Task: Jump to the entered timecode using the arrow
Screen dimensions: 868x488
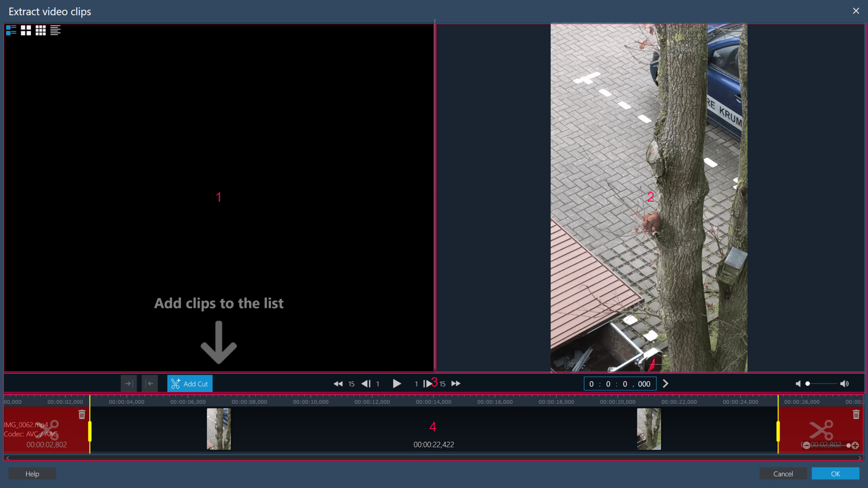Action: click(x=665, y=384)
